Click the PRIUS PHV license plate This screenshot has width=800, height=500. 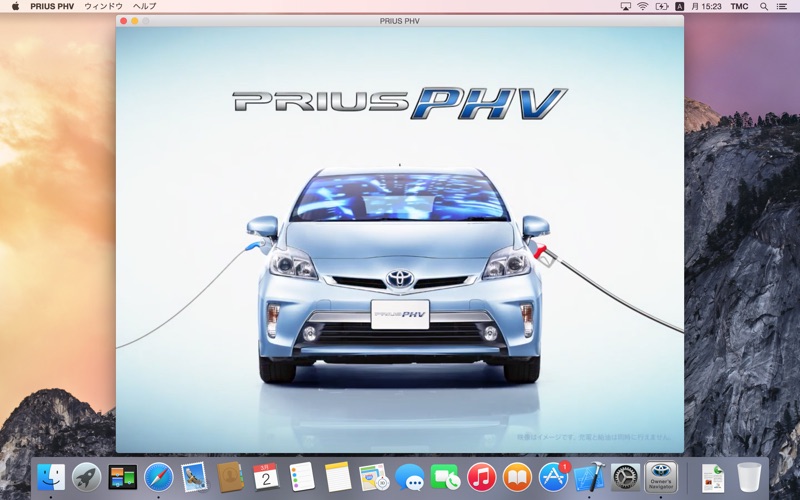pyautogui.click(x=400, y=314)
